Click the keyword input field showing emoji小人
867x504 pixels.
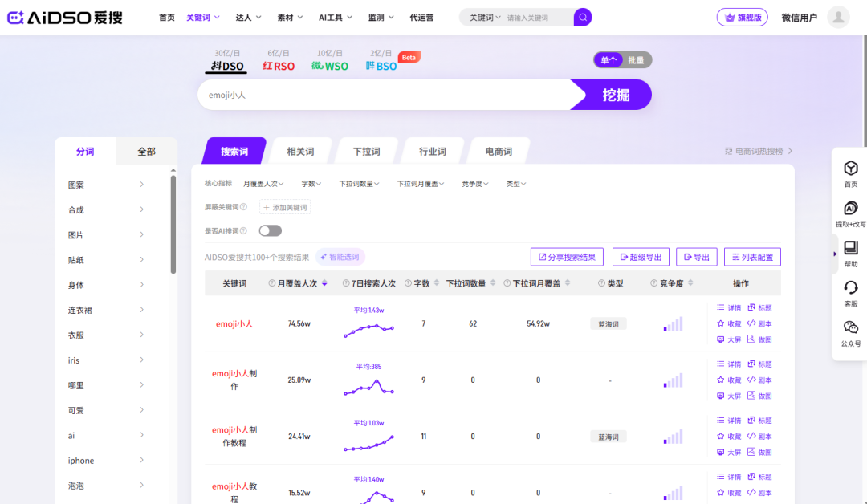[369, 95]
